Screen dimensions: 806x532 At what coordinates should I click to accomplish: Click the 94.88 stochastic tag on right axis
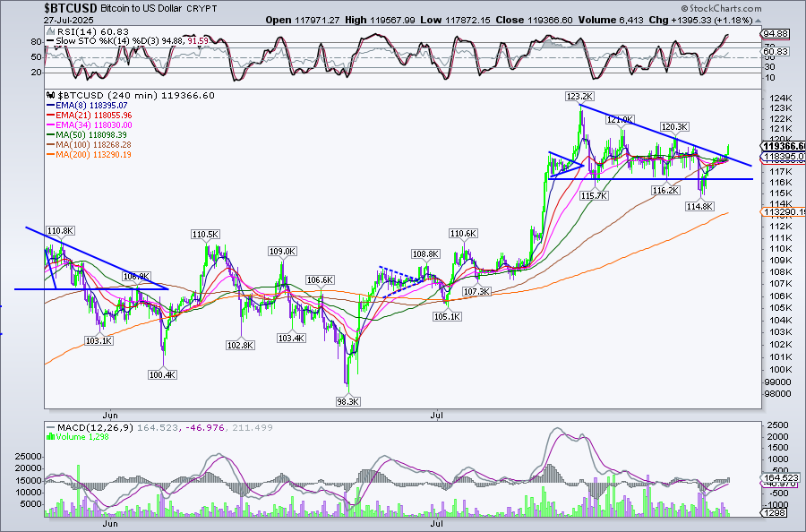[x=776, y=34]
